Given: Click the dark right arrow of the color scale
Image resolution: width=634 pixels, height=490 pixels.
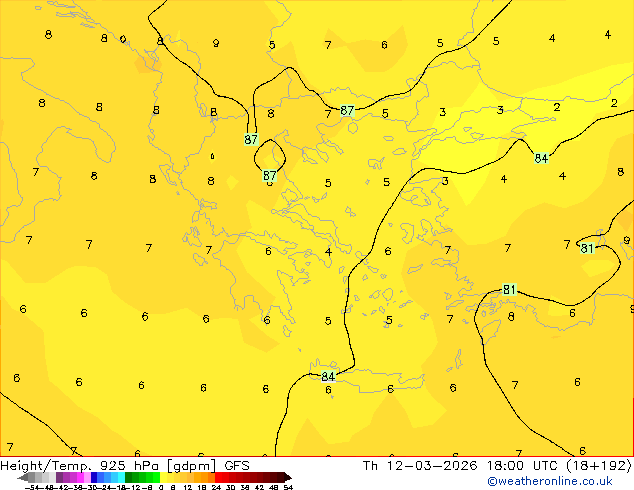Looking at the screenshot, I should click(x=287, y=478).
